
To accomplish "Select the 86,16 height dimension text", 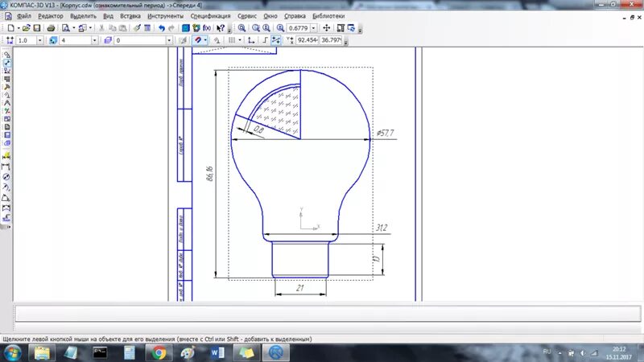I will pyautogui.click(x=210, y=174).
